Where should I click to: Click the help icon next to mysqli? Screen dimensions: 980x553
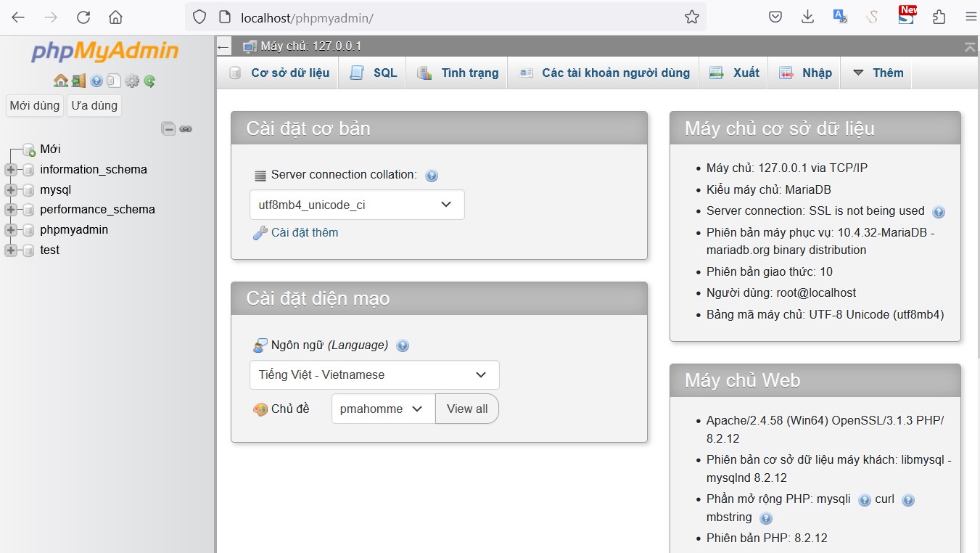click(864, 500)
